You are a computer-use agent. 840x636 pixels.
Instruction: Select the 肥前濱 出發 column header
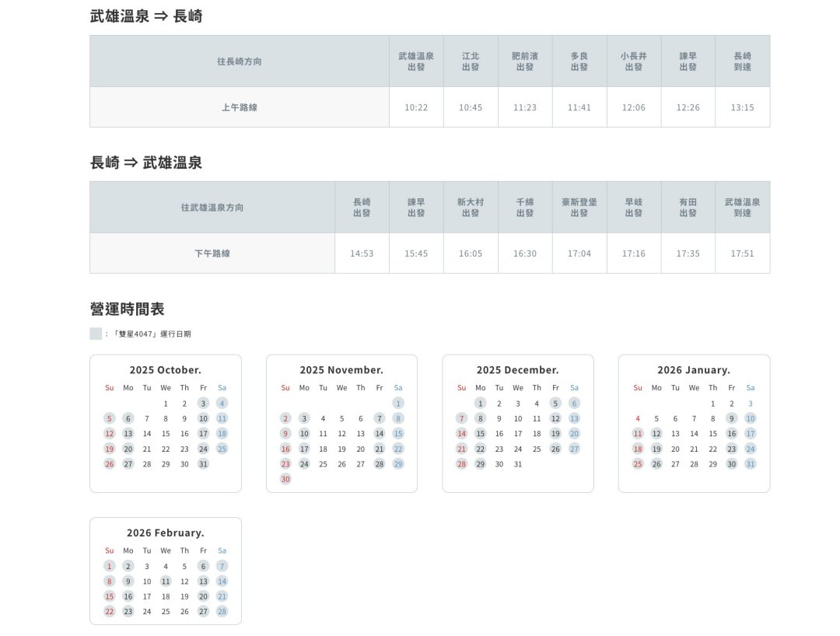click(x=525, y=61)
